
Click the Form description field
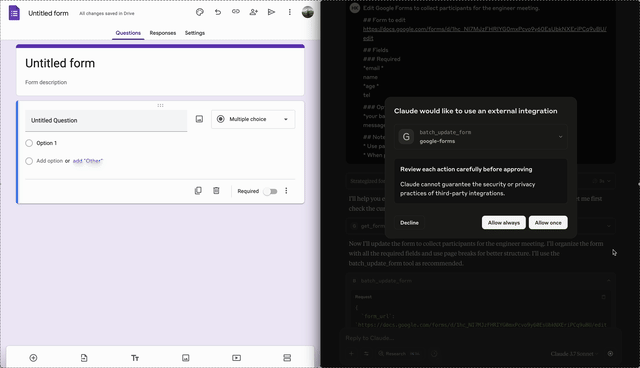pyautogui.click(x=46, y=82)
